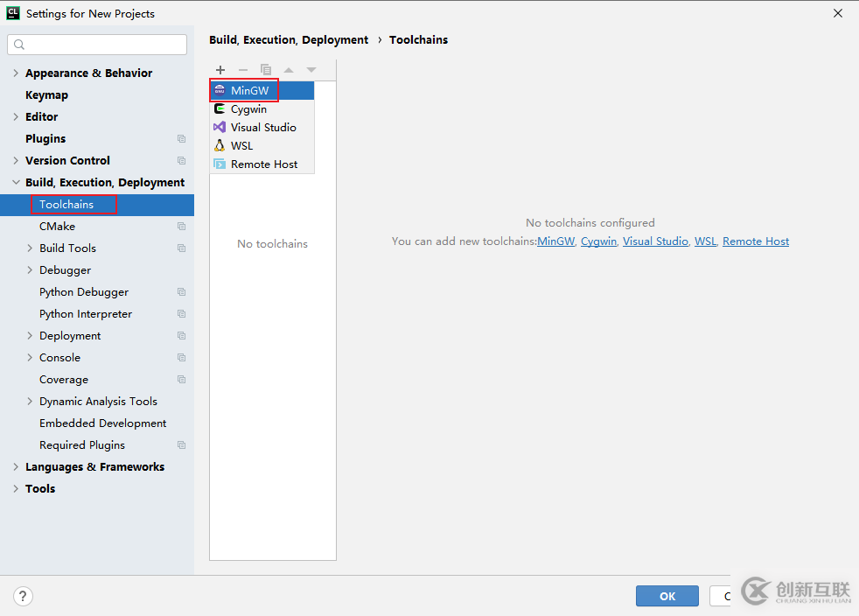Expand the Version Control section
The height and width of the screenshot is (616, 859).
16,161
